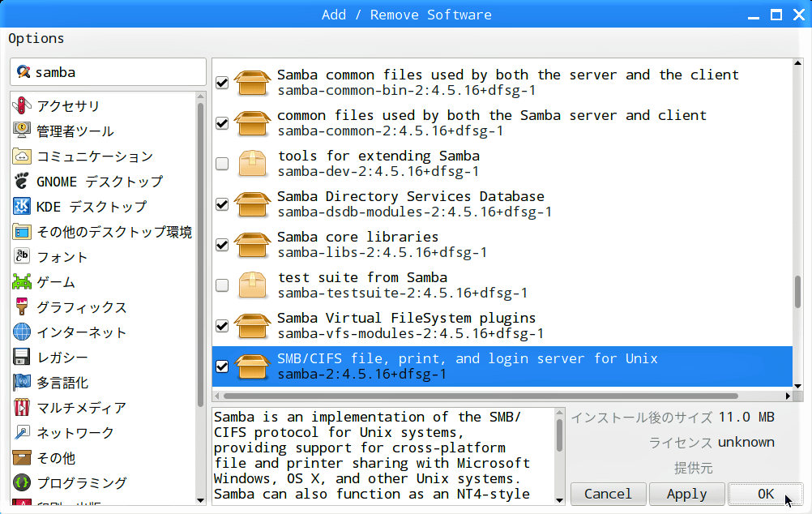Select the グラフィックス paintbrush icon

pos(22,306)
